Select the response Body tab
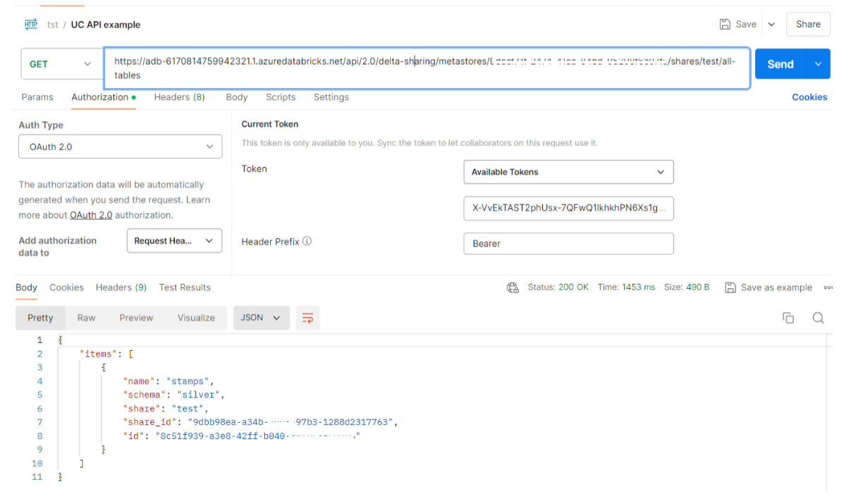Screen dimensions: 868x503 pyautogui.click(x=26, y=287)
